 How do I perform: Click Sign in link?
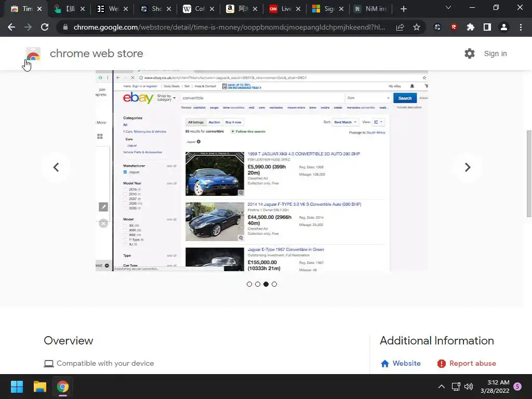click(x=495, y=54)
